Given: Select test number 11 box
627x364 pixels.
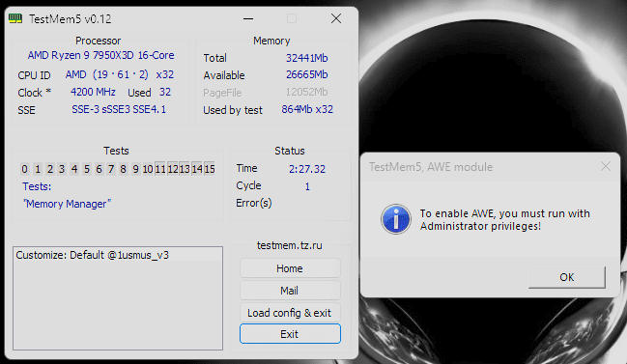Looking at the screenshot, I should click(x=160, y=169).
